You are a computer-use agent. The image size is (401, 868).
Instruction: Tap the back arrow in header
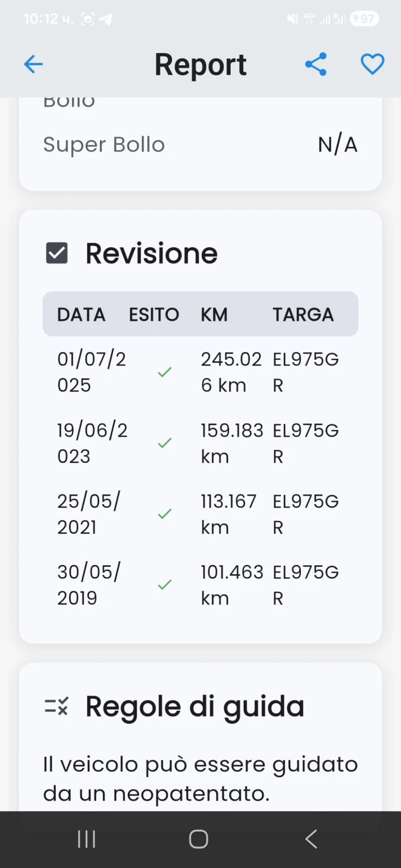[33, 64]
